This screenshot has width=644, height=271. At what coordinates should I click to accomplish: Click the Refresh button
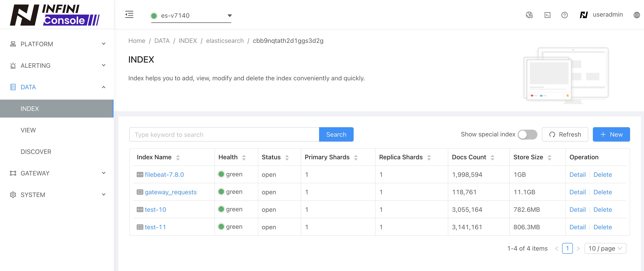coord(565,134)
